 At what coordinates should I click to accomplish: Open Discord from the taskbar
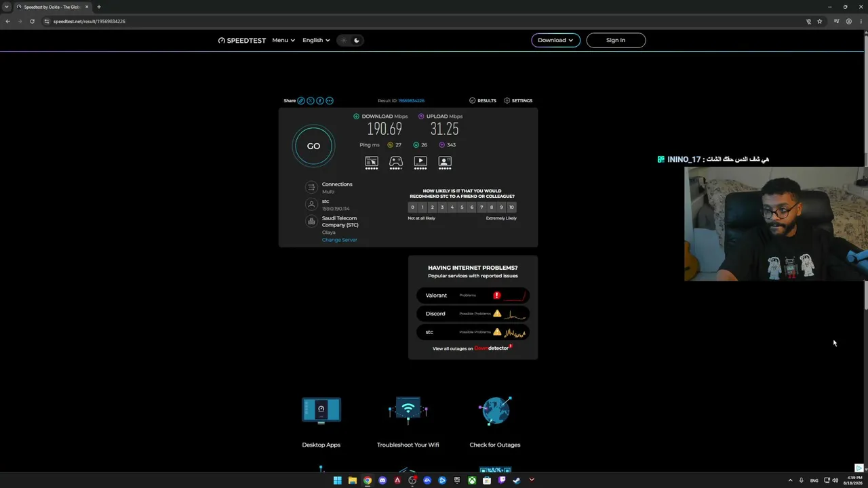(382, 481)
